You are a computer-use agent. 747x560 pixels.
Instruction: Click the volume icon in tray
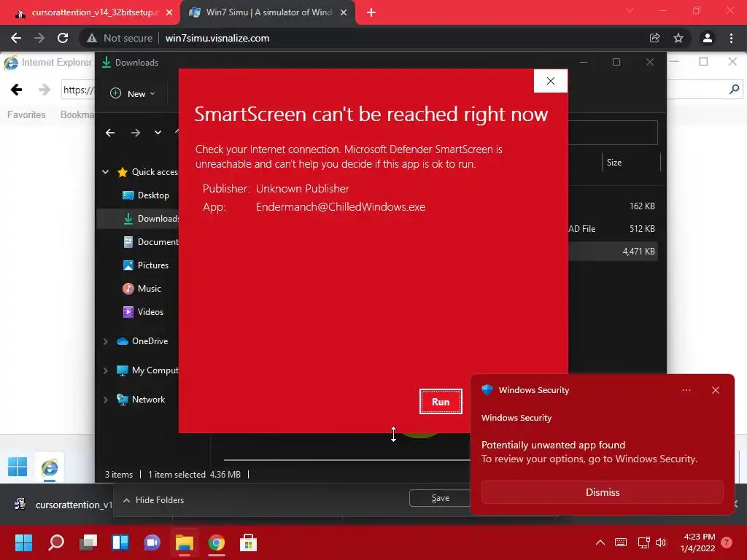(x=661, y=542)
